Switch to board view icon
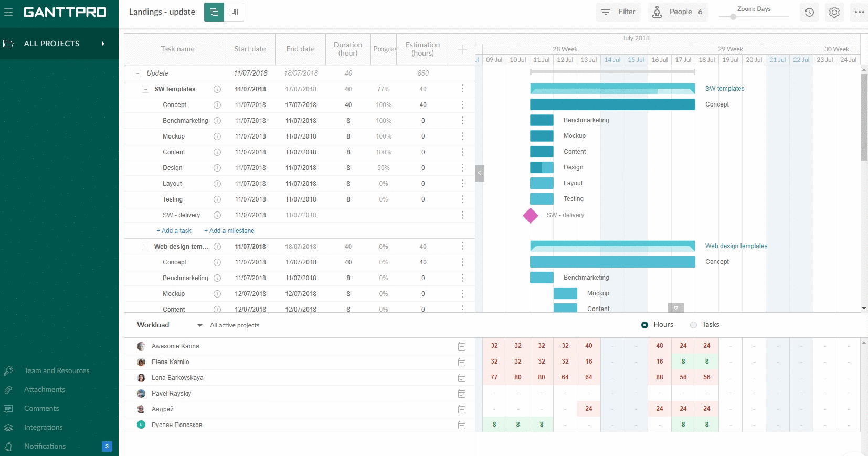The image size is (868, 456). click(x=234, y=12)
